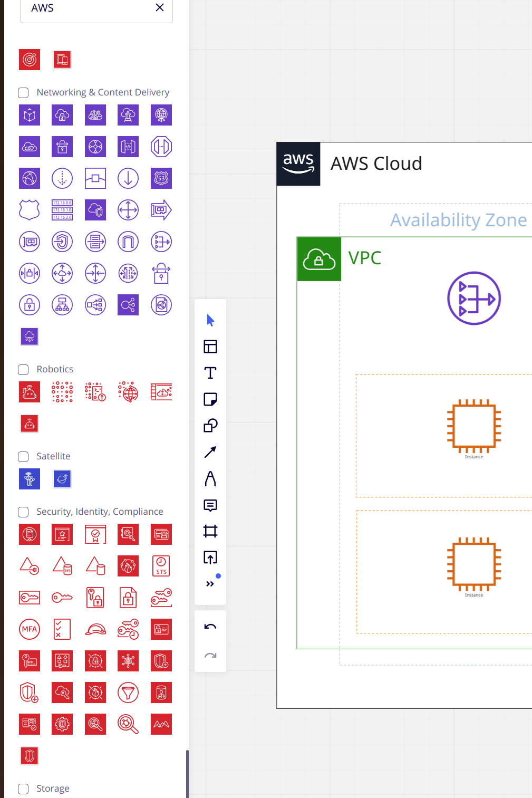This screenshot has height=798, width=532.
Task: Pick the purple cloud shield icon
Action: 95,210
